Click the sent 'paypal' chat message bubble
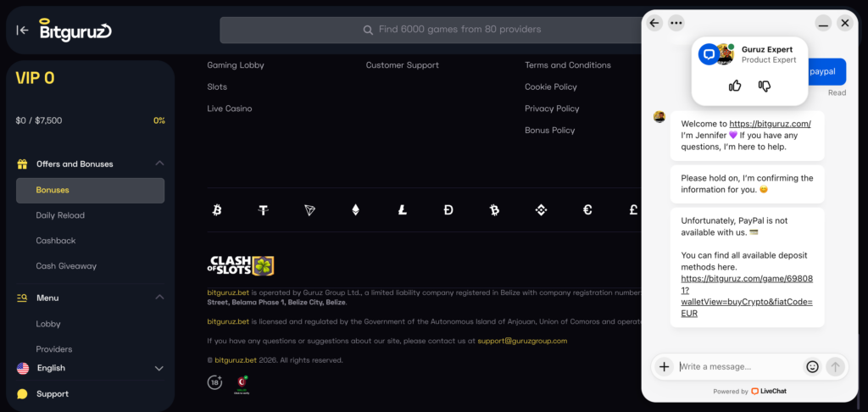Image resolution: width=868 pixels, height=412 pixels. point(826,72)
